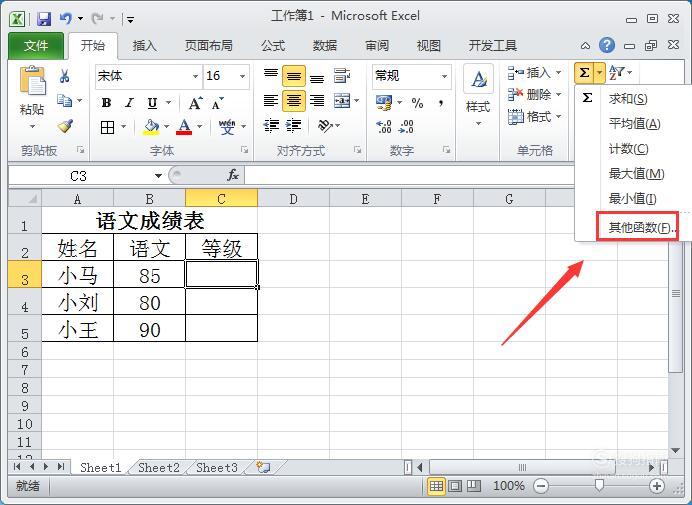The width and height of the screenshot is (692, 505).
Task: Open the 格式 cells dropdown arrow
Action: tap(559, 116)
